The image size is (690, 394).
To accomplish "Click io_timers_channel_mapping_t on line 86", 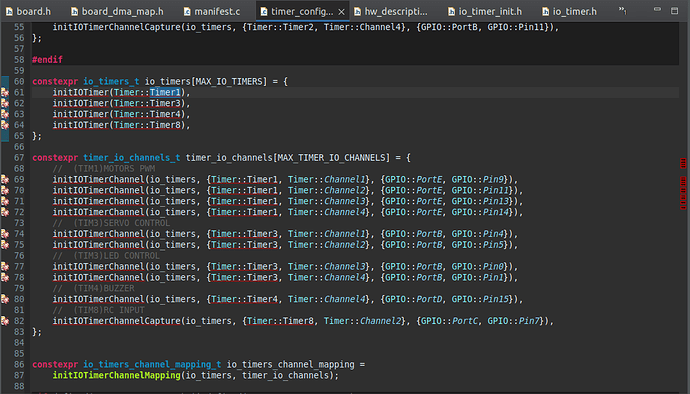I will click(x=152, y=365).
